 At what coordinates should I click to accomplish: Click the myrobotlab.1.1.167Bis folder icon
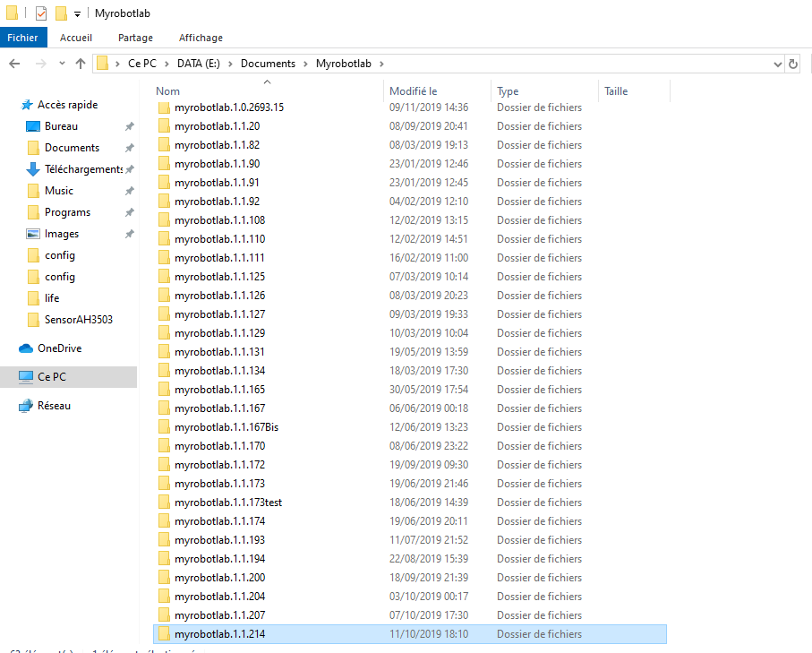[x=164, y=427]
